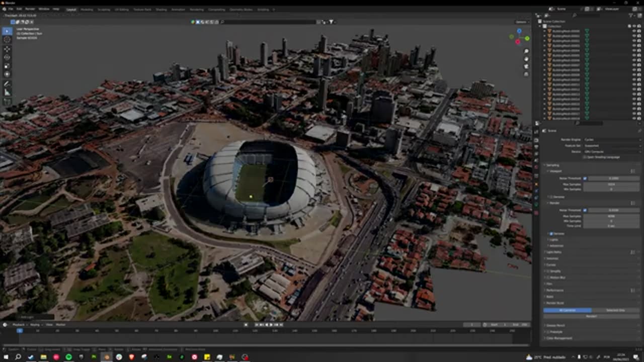The image size is (644, 362).
Task: Toggle Open Shading Language checkbox
Action: [x=585, y=157]
